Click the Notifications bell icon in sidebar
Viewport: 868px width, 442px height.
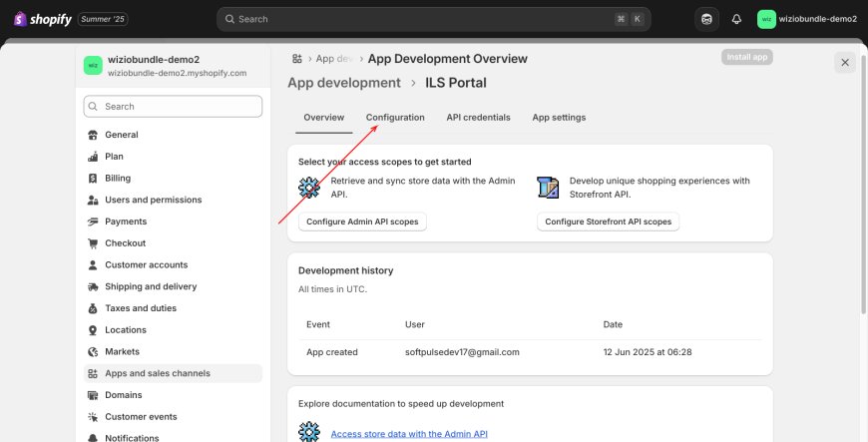tap(93, 438)
